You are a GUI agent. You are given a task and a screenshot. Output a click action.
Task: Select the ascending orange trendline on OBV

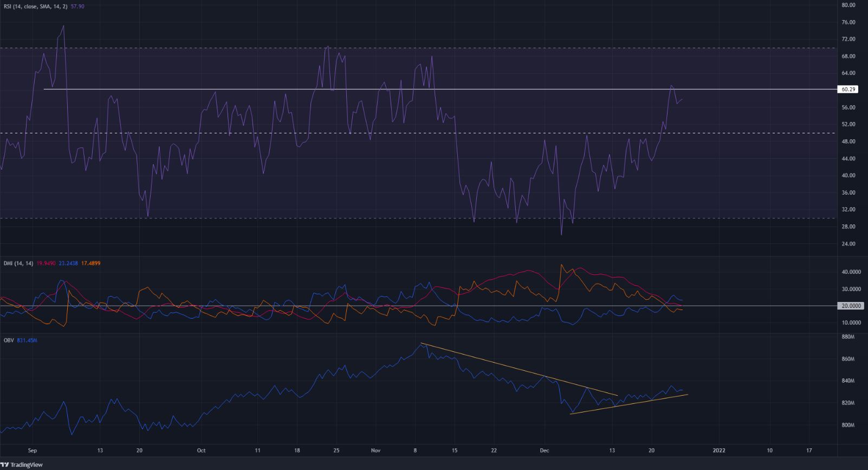[629, 404]
